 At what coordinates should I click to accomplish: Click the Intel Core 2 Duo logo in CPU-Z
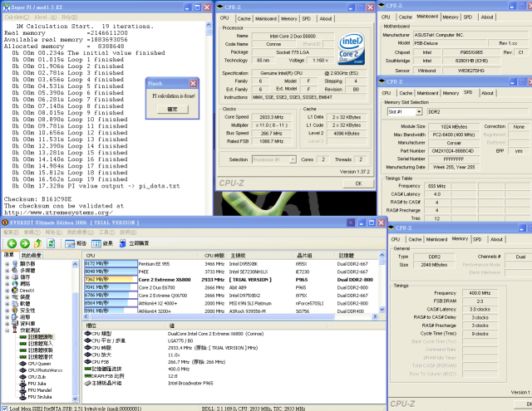coord(352,48)
